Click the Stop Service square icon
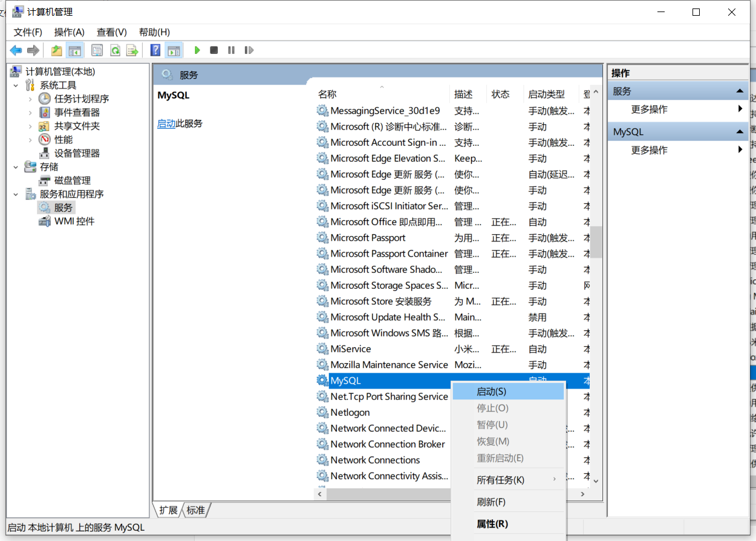The image size is (756, 541). (213, 50)
